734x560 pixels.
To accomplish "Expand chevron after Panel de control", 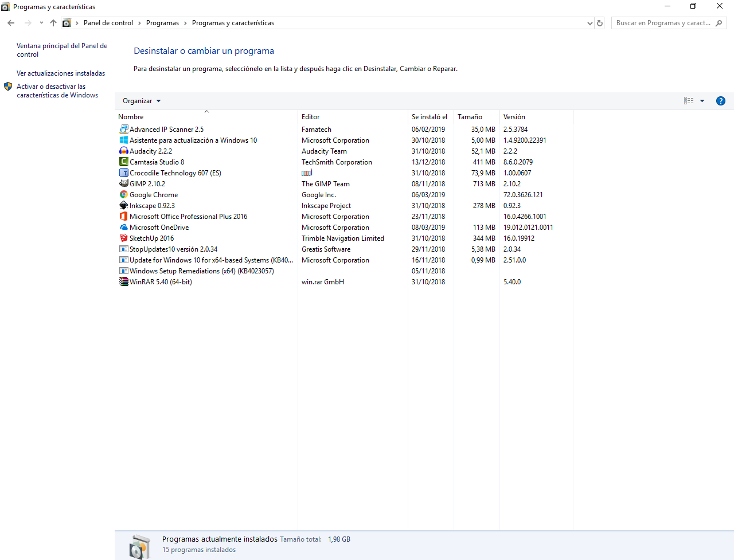I will (x=139, y=23).
